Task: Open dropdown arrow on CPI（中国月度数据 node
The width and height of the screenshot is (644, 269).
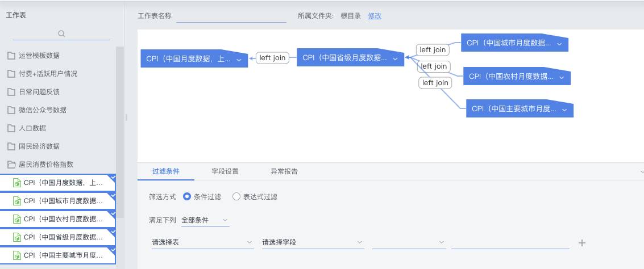Action: coord(239,60)
